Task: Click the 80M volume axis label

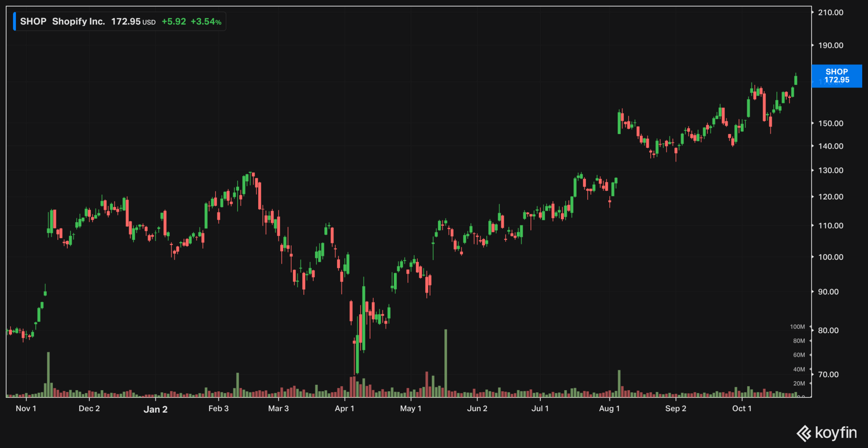Action: [799, 341]
